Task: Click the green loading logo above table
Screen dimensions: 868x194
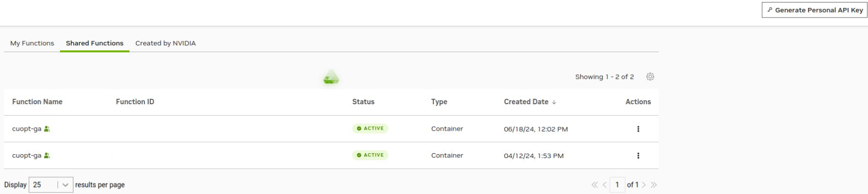Action: click(x=331, y=77)
